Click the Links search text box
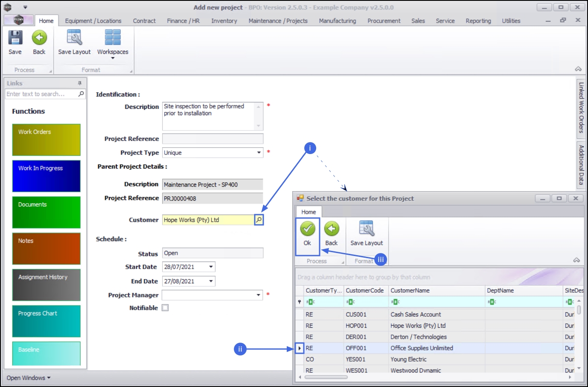588x387 pixels. [41, 94]
